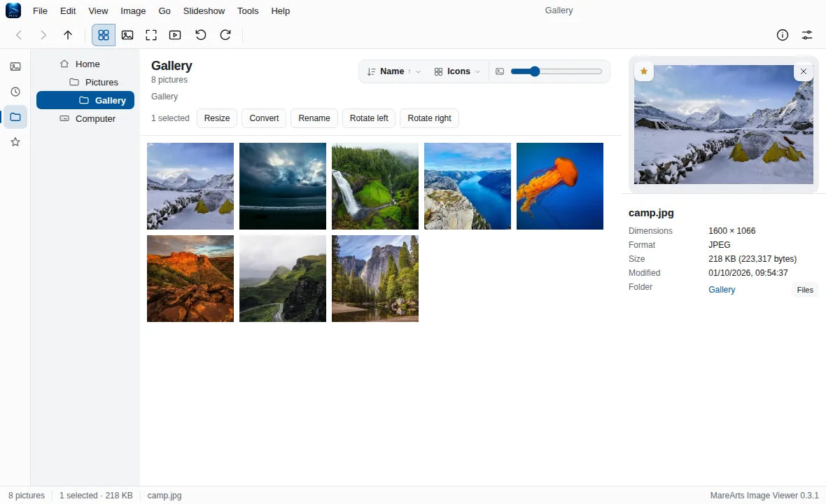The height and width of the screenshot is (504, 826).
Task: Click the Convert button
Action: point(264,118)
